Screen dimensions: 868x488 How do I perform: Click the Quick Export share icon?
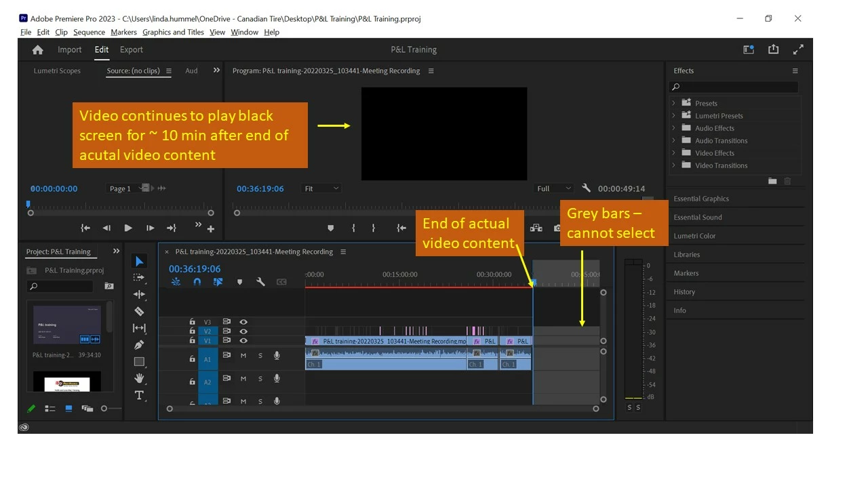pyautogui.click(x=773, y=49)
